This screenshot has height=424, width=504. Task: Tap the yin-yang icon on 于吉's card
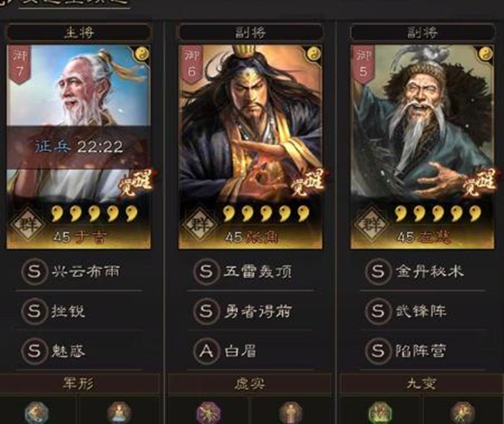click(x=142, y=54)
